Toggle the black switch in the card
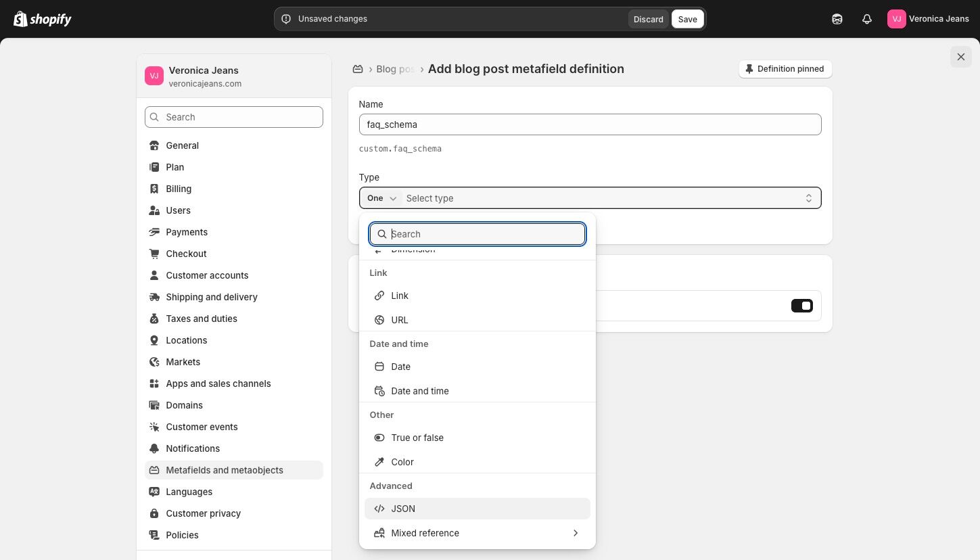This screenshot has width=980, height=560. (x=801, y=306)
